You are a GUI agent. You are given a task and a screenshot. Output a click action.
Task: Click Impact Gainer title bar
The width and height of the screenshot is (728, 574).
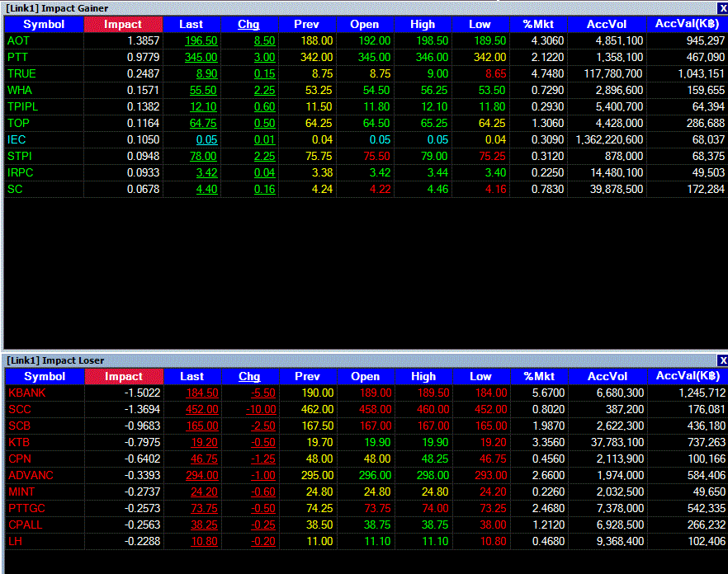coord(360,8)
